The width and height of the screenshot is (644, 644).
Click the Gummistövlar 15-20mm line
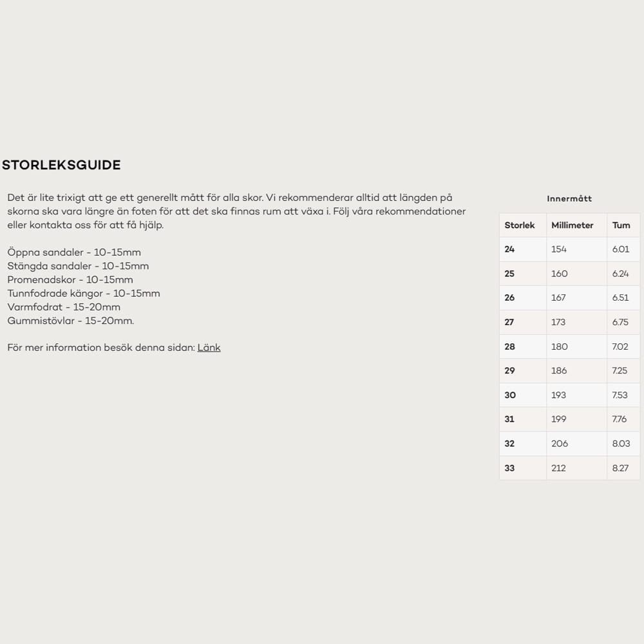[x=71, y=321]
